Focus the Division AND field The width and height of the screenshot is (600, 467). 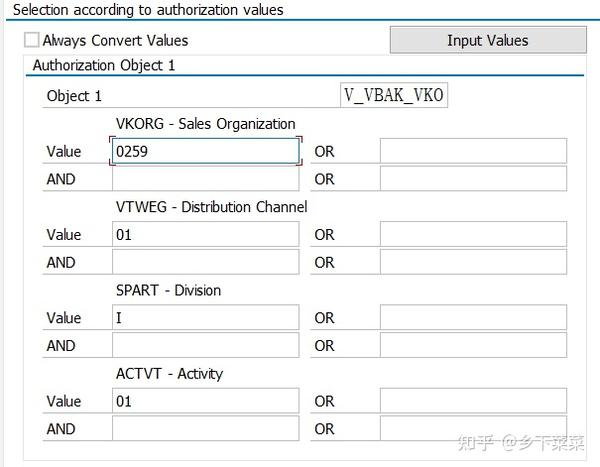pyautogui.click(x=205, y=345)
